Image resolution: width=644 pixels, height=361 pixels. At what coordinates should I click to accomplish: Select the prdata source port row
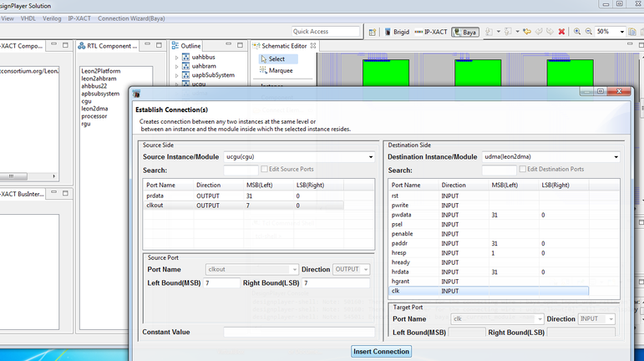click(244, 196)
